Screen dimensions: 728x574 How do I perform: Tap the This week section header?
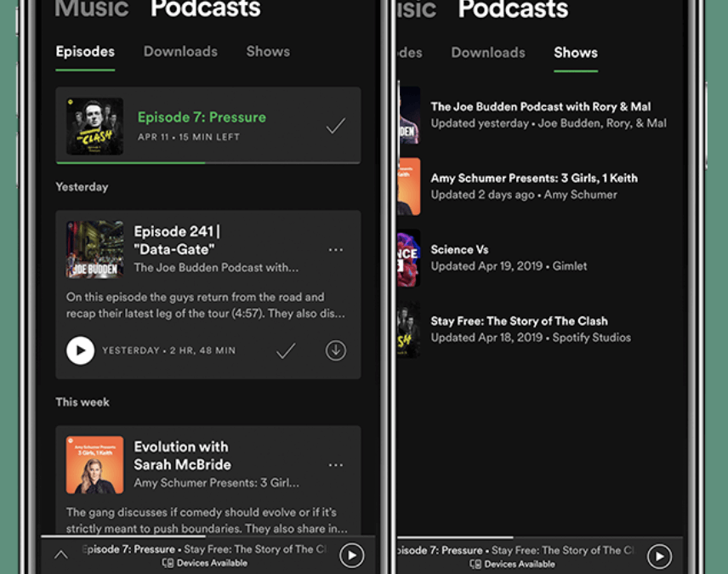(x=82, y=402)
